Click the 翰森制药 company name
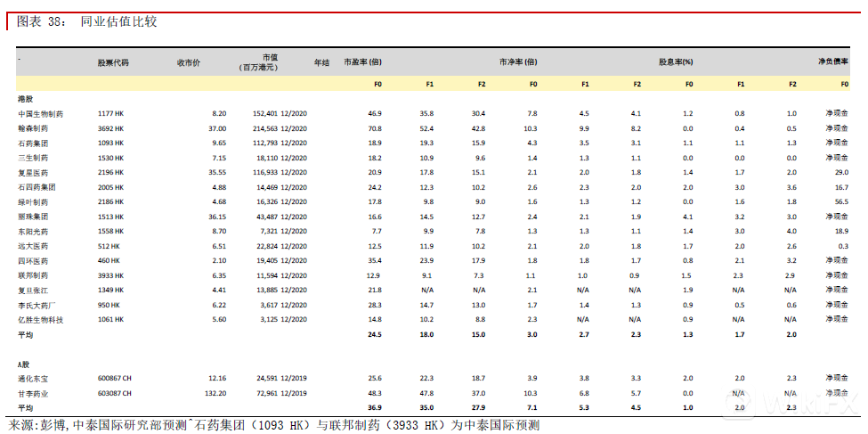Image resolution: width=868 pixels, height=434 pixels. pyautogui.click(x=33, y=128)
